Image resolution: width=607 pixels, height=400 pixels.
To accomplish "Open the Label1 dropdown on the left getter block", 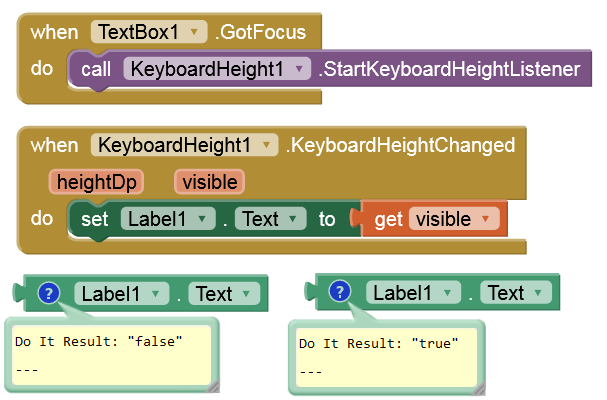I will click(156, 294).
